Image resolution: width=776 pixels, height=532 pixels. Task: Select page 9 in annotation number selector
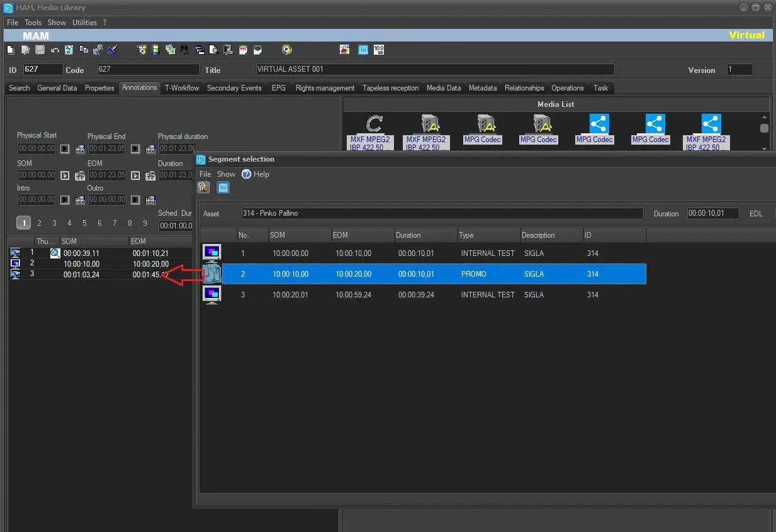coord(145,223)
